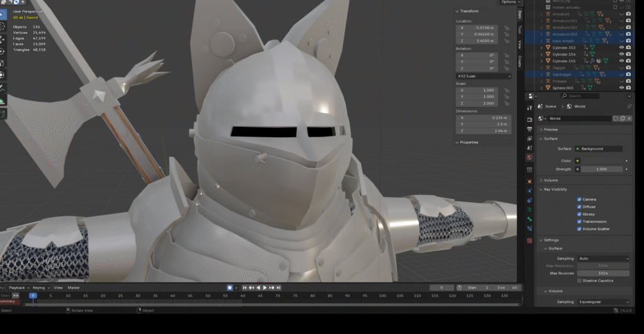Expand the Katzbalger armature in outliner

541,75
